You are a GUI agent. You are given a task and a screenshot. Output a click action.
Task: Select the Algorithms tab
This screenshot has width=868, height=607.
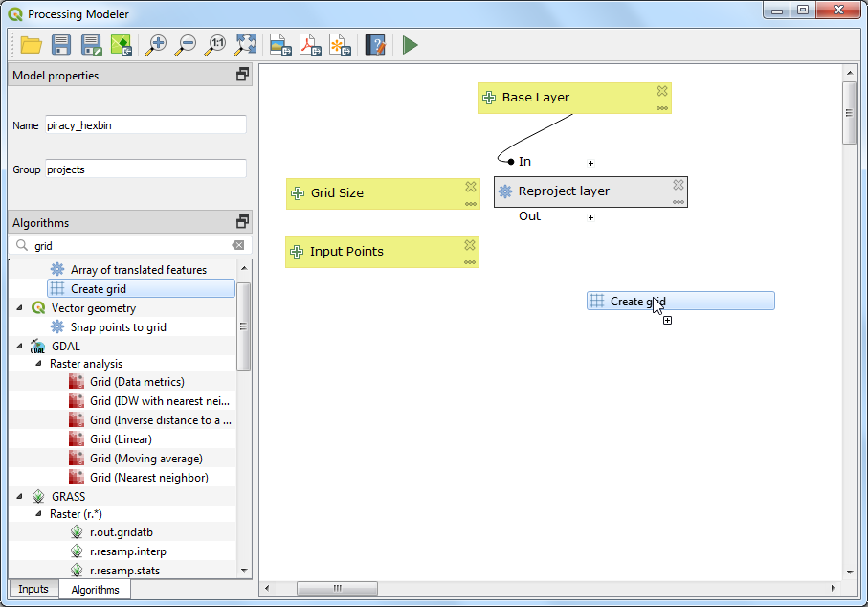coord(95,590)
